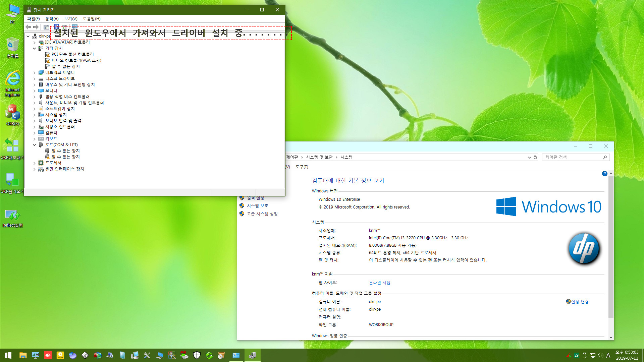Select PCI 단순 통신 컨트롤러 device
This screenshot has width=644, height=362.
tap(72, 54)
